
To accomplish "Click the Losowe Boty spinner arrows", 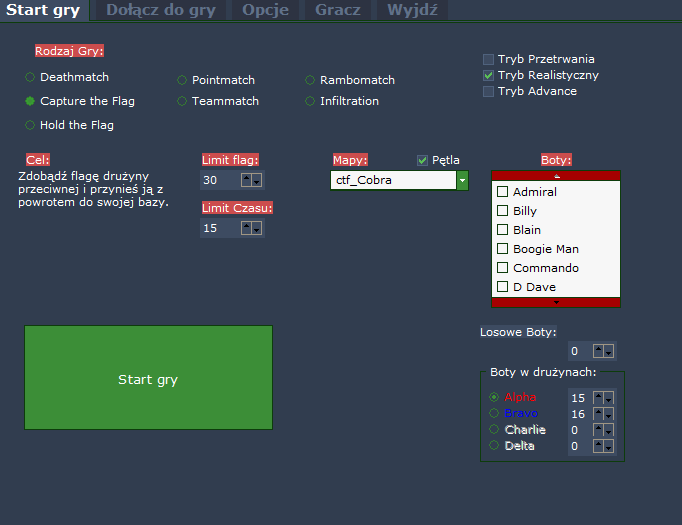I will 604,351.
